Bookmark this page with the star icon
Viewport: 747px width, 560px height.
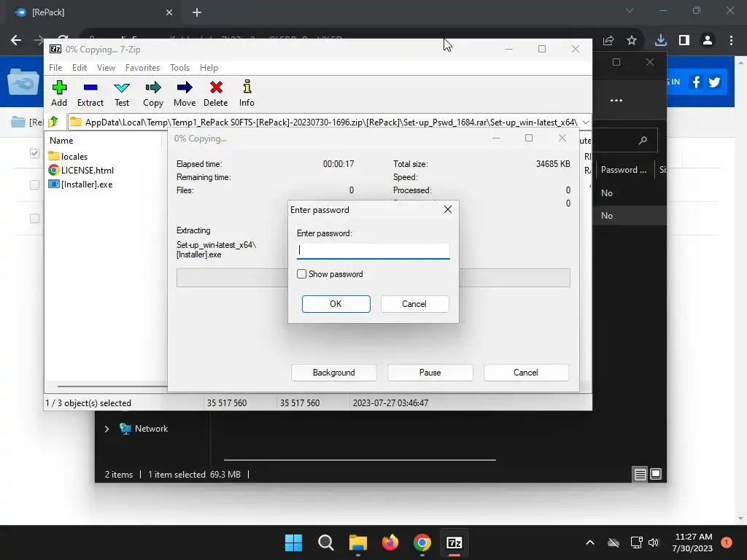coord(632,41)
